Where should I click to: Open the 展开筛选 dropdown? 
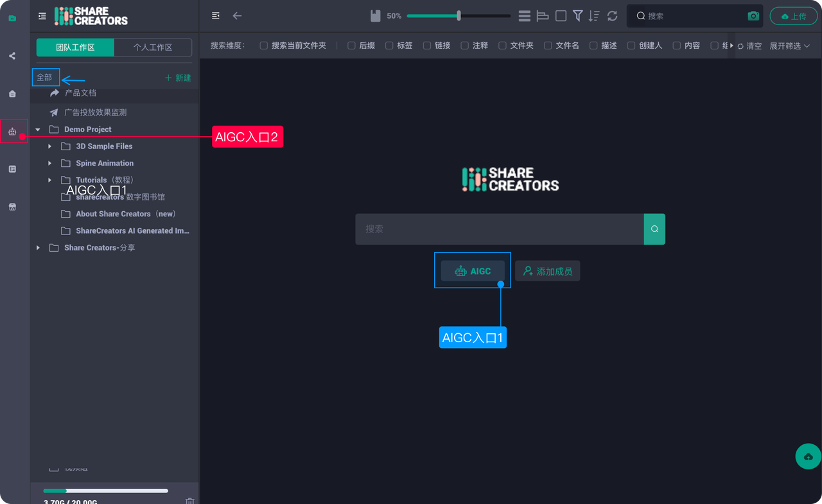pyautogui.click(x=790, y=46)
